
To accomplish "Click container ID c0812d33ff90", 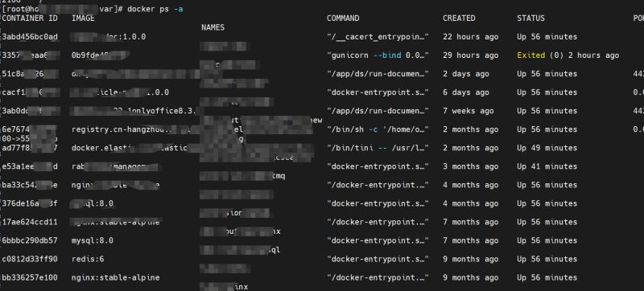I will 30,259.
